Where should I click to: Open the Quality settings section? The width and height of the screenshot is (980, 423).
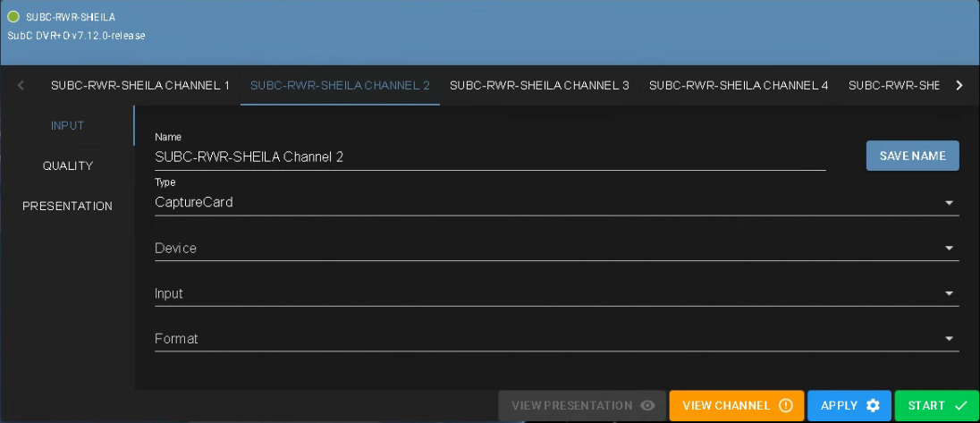pyautogui.click(x=68, y=166)
